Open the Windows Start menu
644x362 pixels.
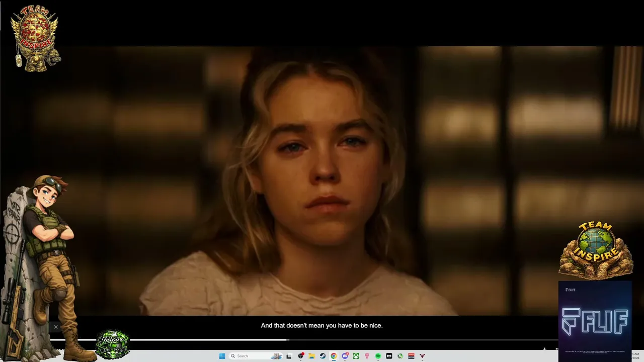(222, 356)
